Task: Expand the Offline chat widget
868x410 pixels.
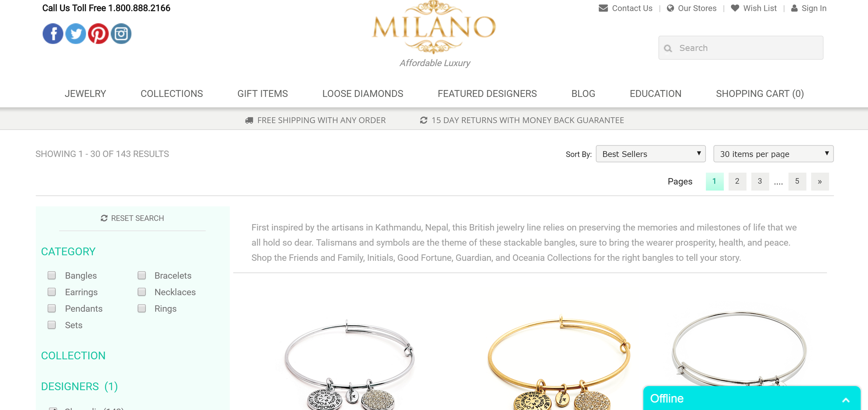Action: pyautogui.click(x=846, y=400)
